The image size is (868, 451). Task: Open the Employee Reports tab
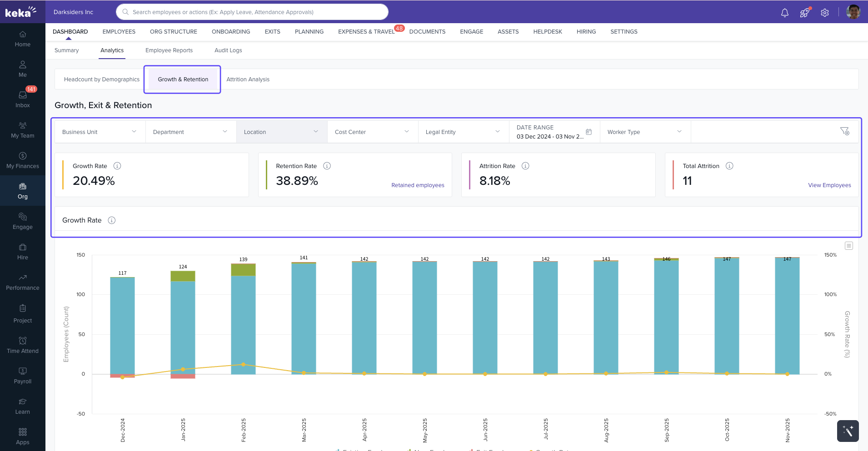[x=169, y=50]
